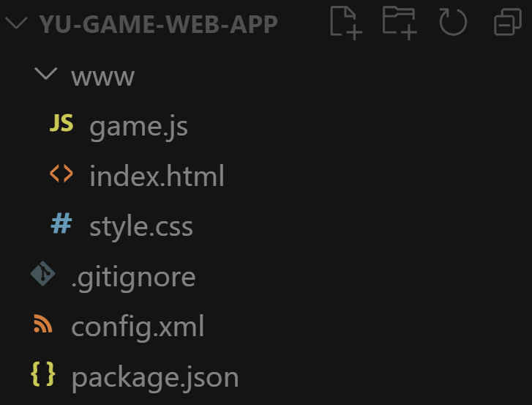The width and height of the screenshot is (532, 405).
Task: Click the YU-GAME-WEB-APP project header title
Action: (159, 24)
